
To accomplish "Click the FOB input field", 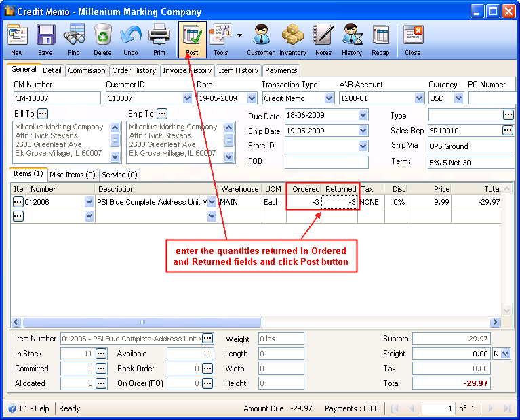I will 327,162.
